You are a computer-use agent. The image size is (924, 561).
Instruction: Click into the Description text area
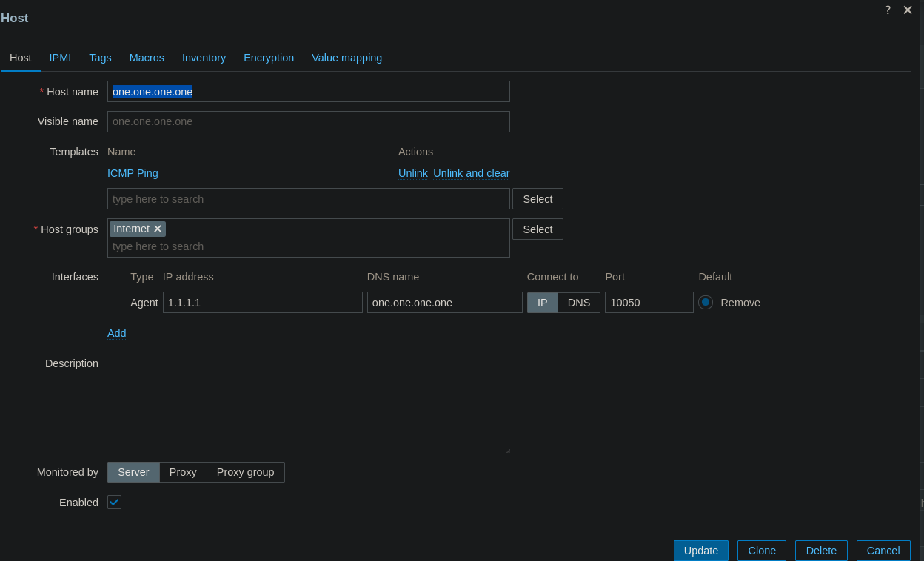click(309, 404)
